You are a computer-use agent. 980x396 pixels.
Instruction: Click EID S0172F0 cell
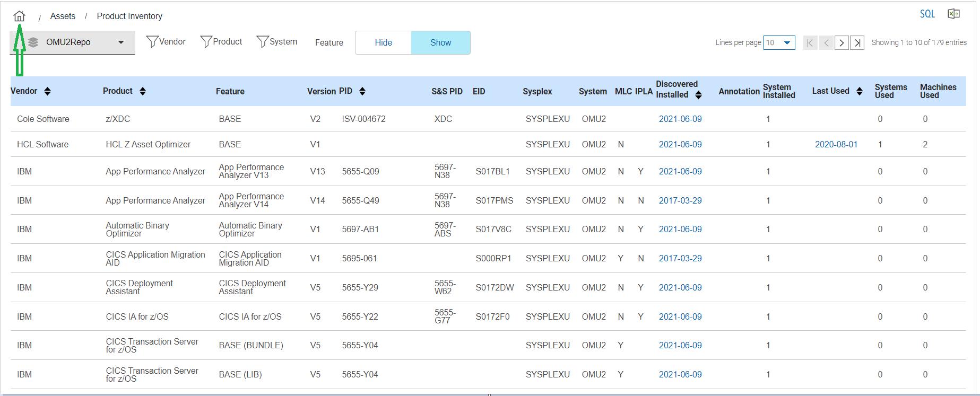click(x=492, y=316)
